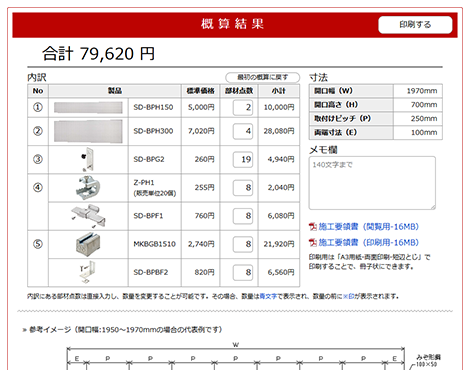Click the SD-BPBF2 bracket product image
Image resolution: width=470 pixels, height=370 pixels.
coord(88,272)
